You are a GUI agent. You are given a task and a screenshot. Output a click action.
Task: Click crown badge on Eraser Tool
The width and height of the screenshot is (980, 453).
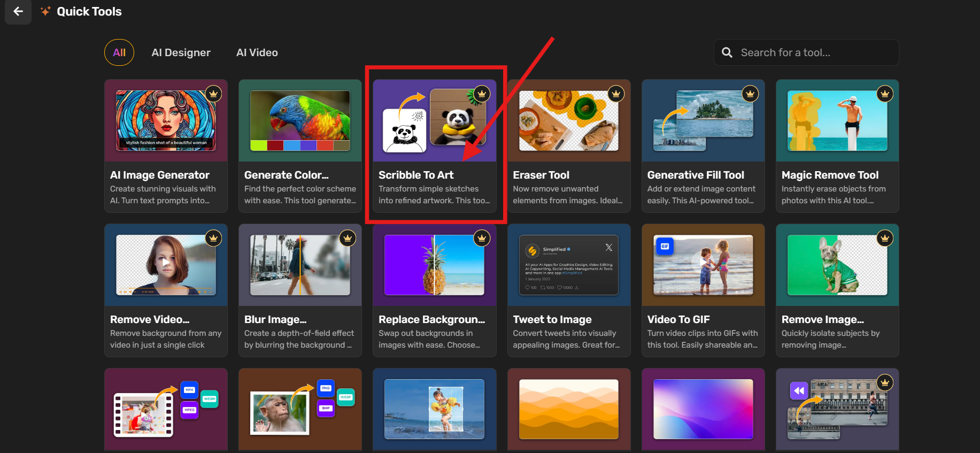tap(616, 94)
